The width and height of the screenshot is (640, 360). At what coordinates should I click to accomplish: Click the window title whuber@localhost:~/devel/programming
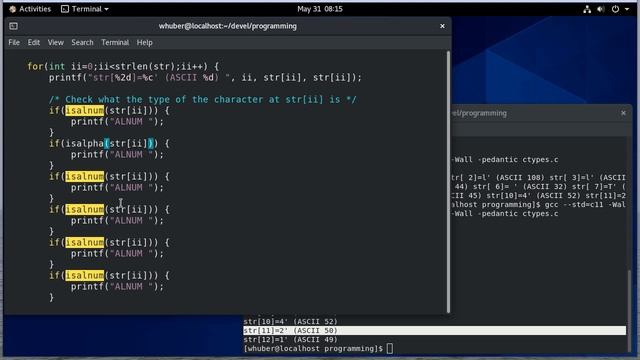pos(228,26)
